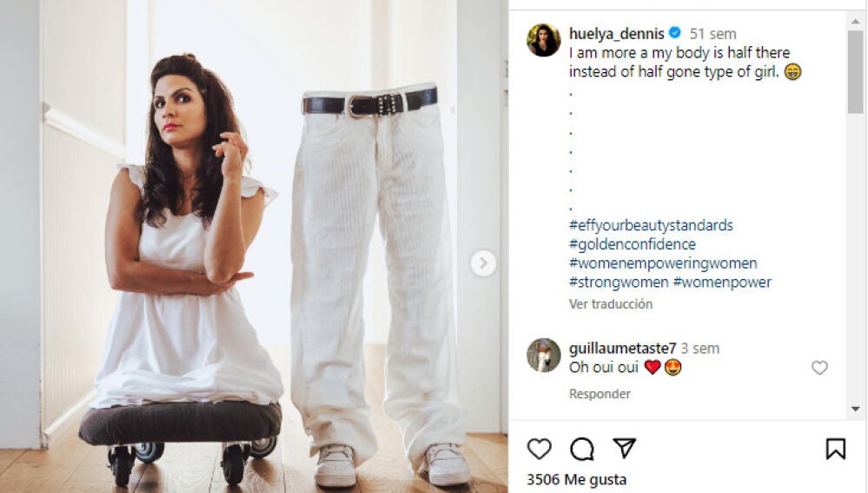Open the guillaumetaste7 username link
Viewport: 868px width, 493px height.
coord(622,349)
